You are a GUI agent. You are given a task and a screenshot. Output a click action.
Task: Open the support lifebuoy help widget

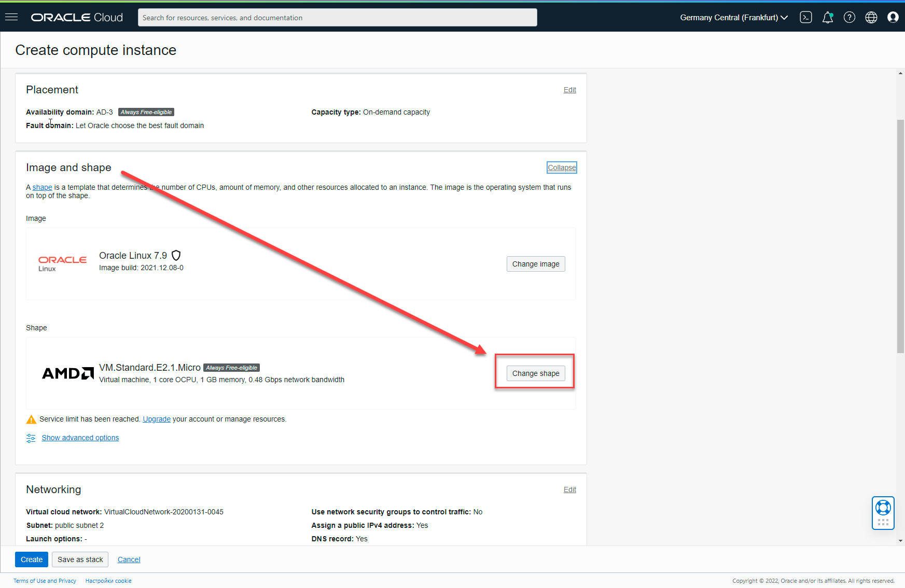tap(883, 513)
